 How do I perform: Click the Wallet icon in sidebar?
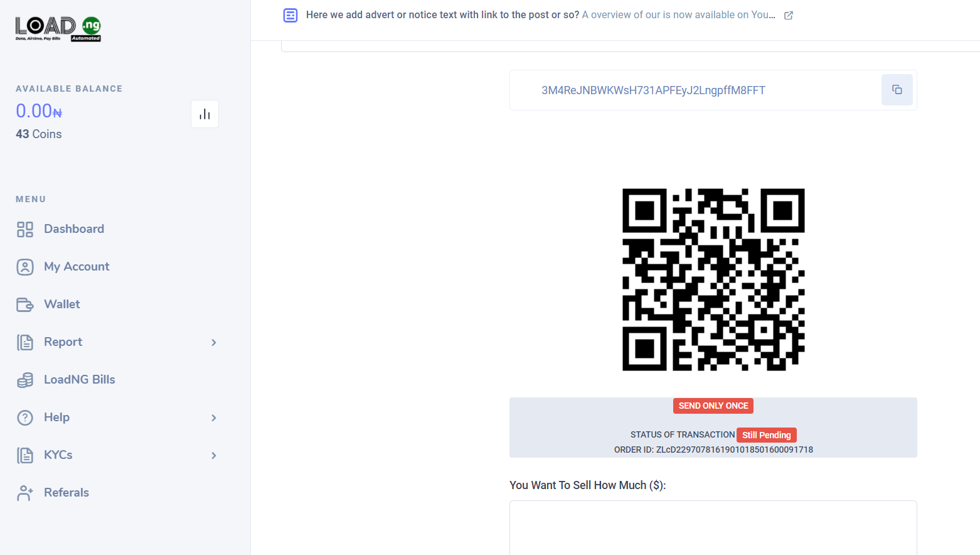pyautogui.click(x=25, y=304)
